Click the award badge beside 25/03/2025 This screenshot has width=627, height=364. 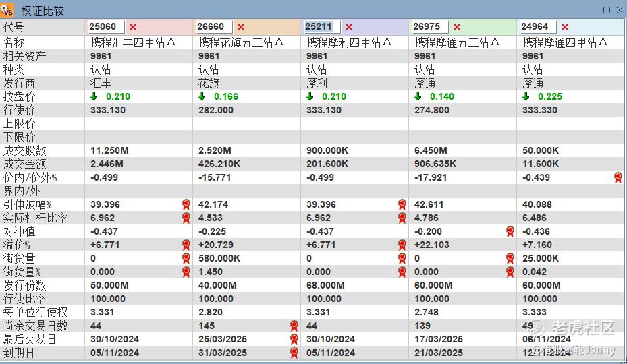click(x=294, y=340)
